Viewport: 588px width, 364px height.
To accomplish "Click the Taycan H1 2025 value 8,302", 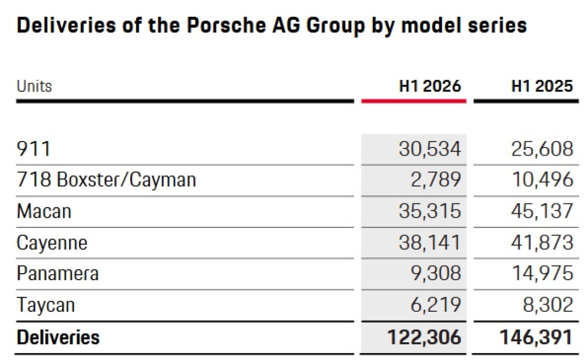I will [x=548, y=305].
